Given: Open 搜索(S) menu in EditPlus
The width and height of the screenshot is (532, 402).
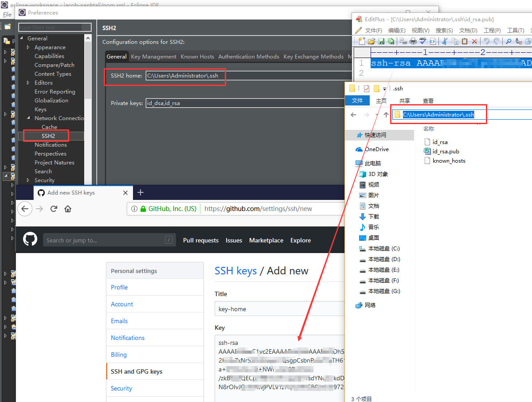Looking at the screenshot, I should pos(444,31).
